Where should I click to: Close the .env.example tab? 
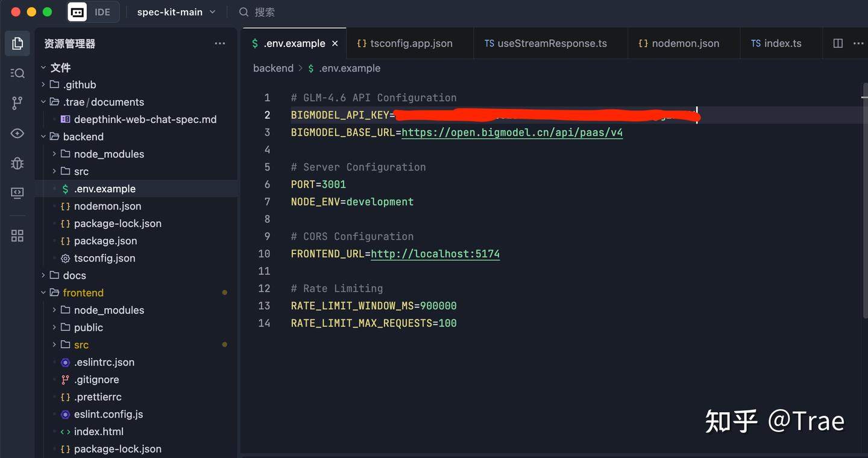335,43
